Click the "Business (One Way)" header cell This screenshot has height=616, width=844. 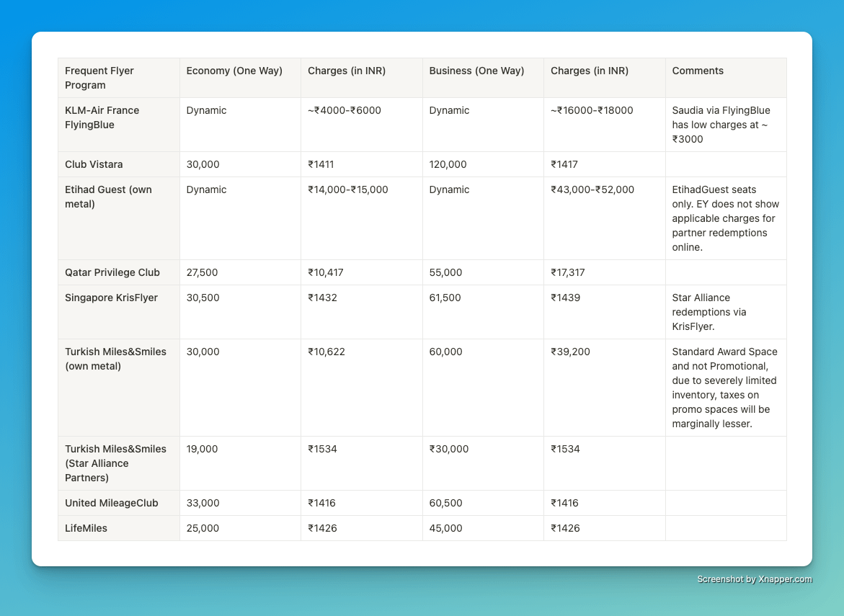pos(476,71)
